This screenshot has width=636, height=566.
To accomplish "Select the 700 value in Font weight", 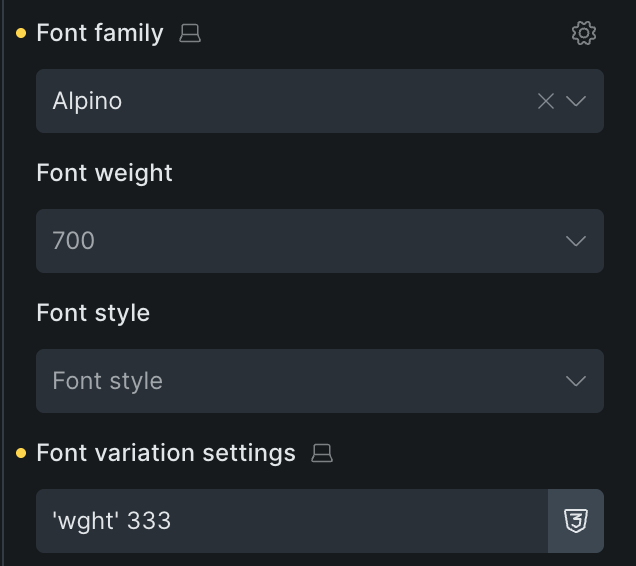I will [x=74, y=241].
